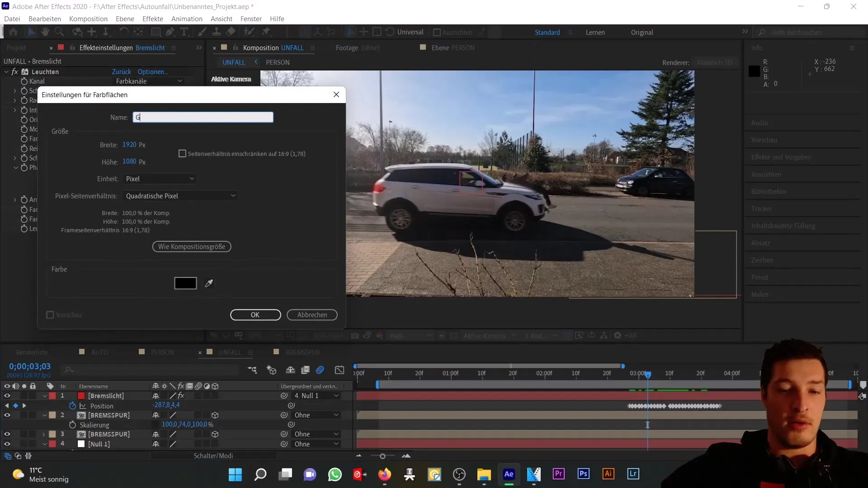Screen dimensions: 868x488
Task: Hide layer 3 BREMSSPUR eye toggle
Action: (x=7, y=434)
